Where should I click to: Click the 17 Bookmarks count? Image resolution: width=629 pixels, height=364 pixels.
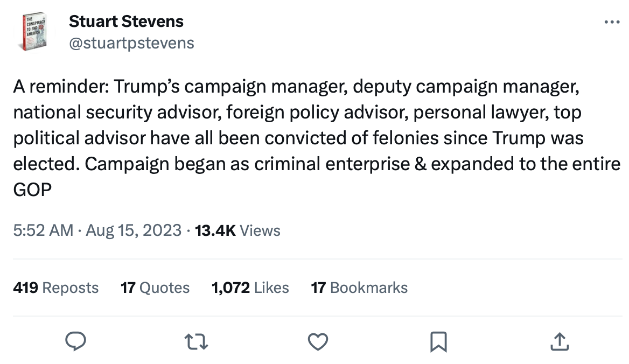tap(359, 288)
